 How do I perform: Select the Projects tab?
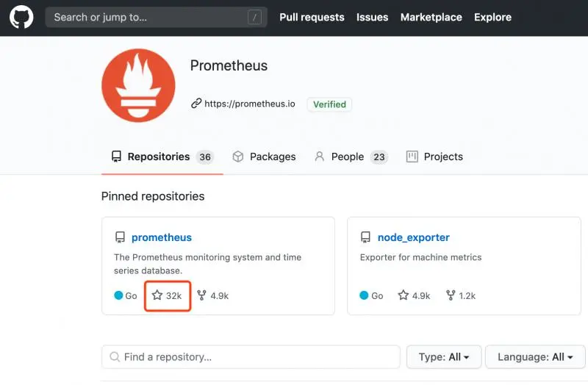point(434,156)
